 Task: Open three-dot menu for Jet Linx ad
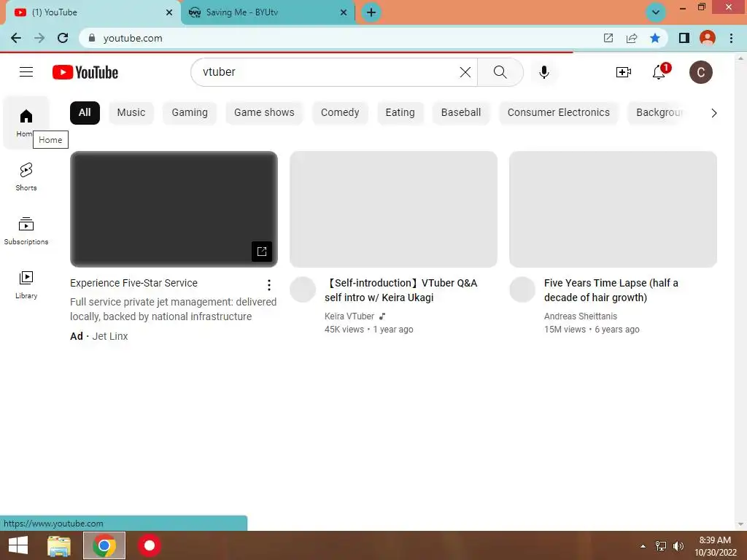(x=269, y=285)
